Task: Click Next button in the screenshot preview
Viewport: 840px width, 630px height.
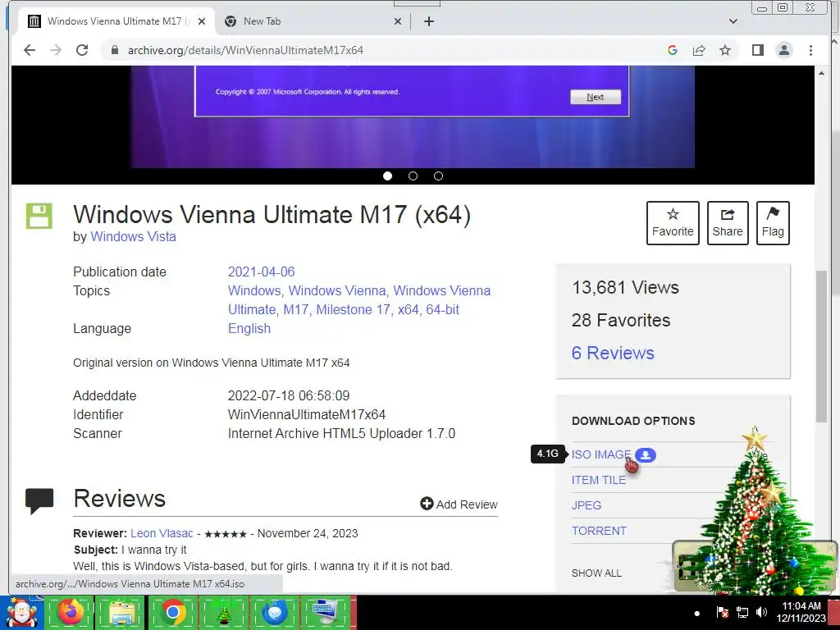Action: pos(596,97)
